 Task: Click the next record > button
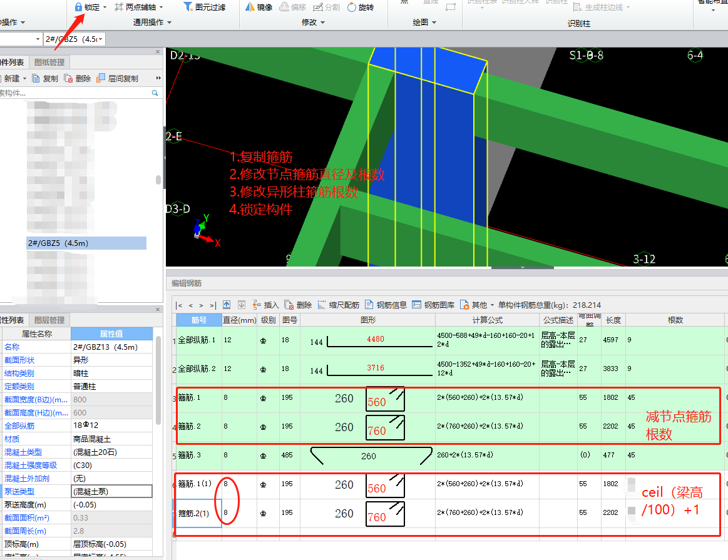pyautogui.click(x=201, y=305)
